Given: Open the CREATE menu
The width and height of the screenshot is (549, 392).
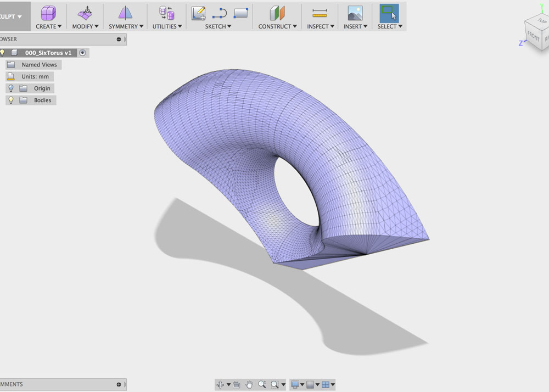Looking at the screenshot, I should coord(48,26).
